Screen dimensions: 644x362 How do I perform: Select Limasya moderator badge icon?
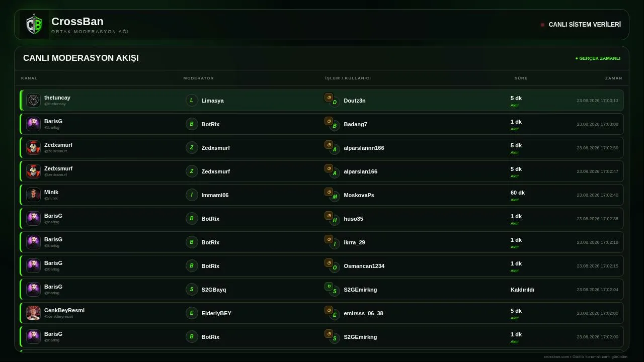point(192,101)
